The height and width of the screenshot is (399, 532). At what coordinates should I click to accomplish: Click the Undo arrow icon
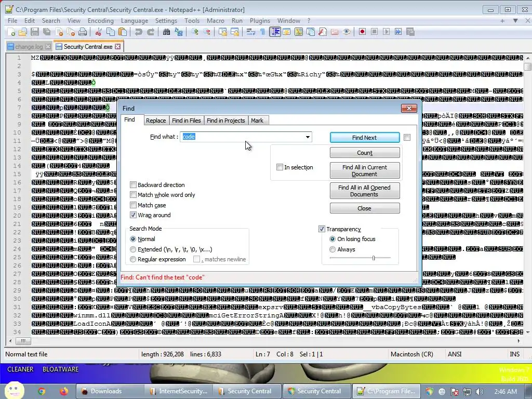coord(138,32)
